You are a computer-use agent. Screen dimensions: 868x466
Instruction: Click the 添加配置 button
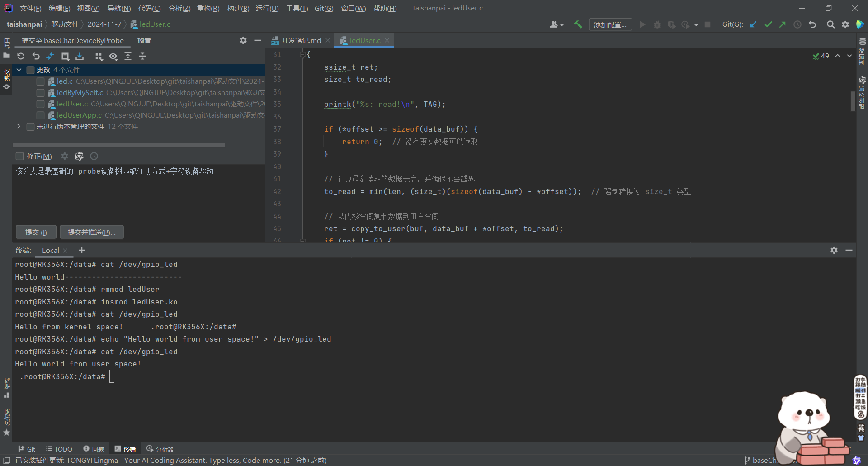pos(610,24)
